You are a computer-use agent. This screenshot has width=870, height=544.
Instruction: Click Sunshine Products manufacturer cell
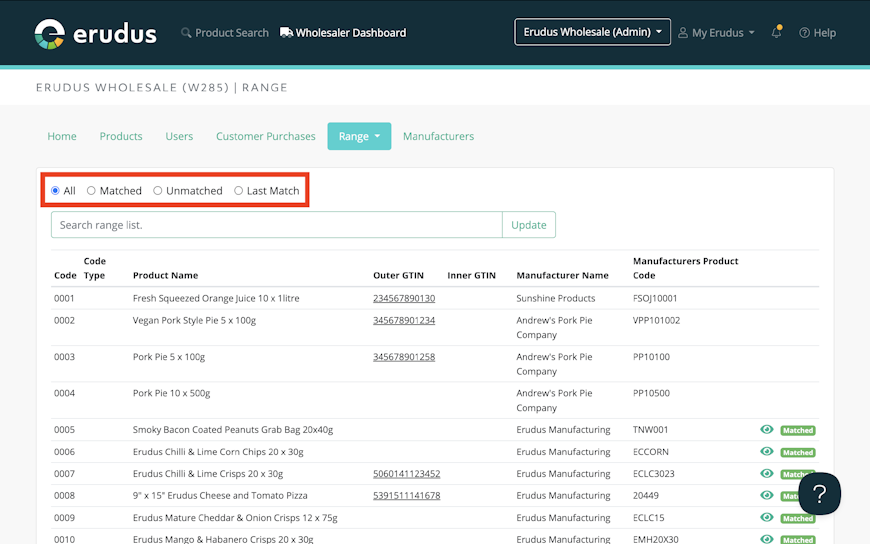point(555,298)
